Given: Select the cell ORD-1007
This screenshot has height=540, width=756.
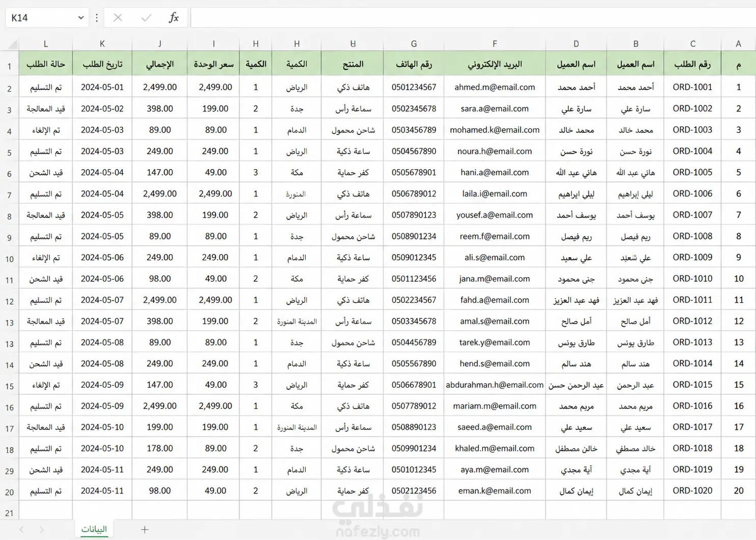Looking at the screenshot, I should pyautogui.click(x=693, y=215).
